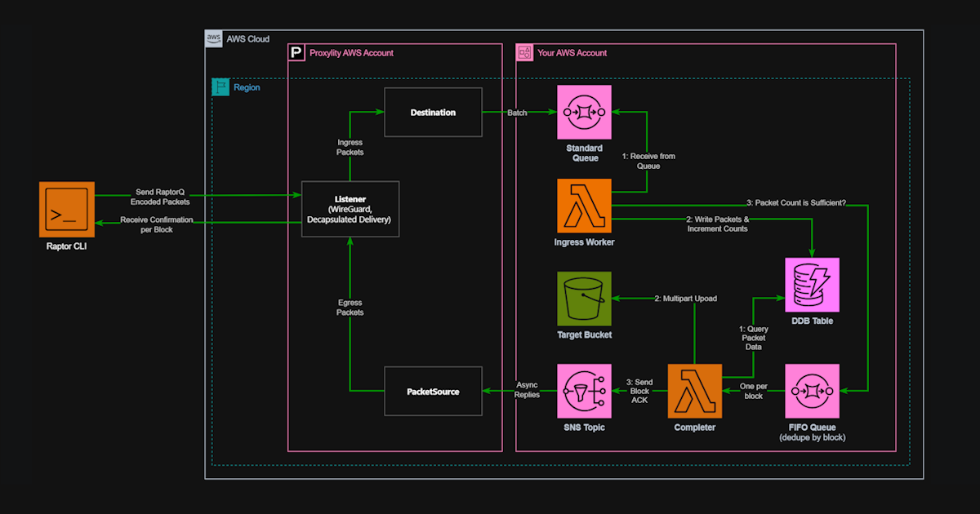Viewport: 980px width, 514px height.
Task: Click the '3: Packet Count is Sufficient?' label
Action: pyautogui.click(x=795, y=202)
